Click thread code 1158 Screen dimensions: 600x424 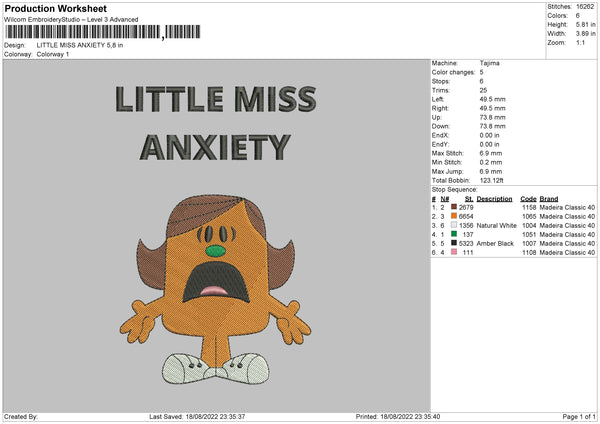click(x=529, y=207)
